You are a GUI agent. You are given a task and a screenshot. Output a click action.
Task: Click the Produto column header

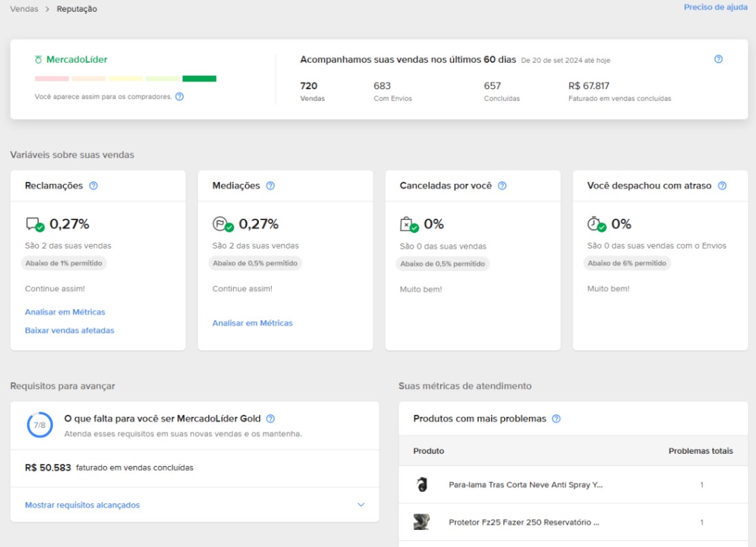pos(428,451)
